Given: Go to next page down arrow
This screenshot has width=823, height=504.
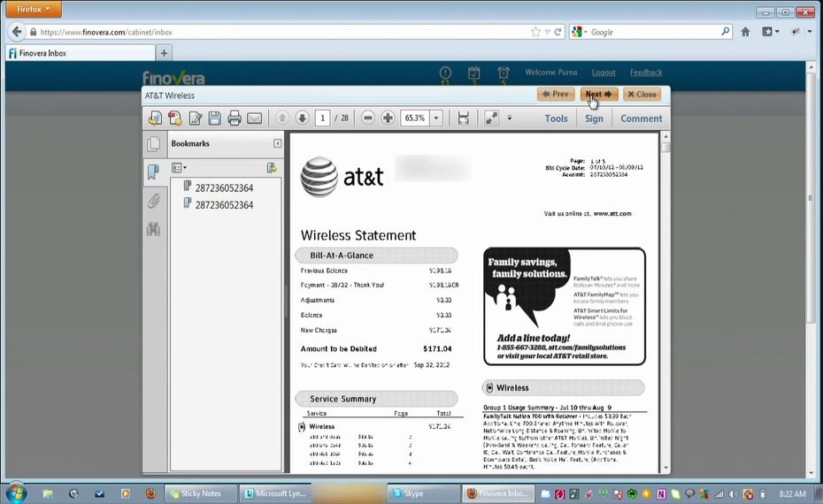Looking at the screenshot, I should (302, 118).
